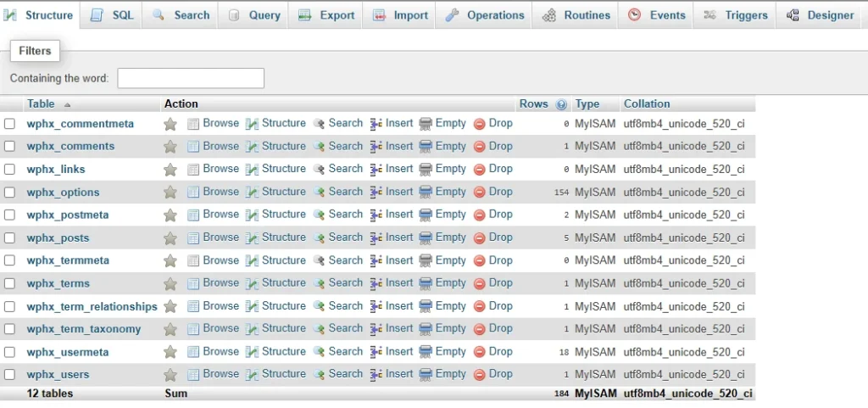Click the '12 tables' summary text
The image size is (868, 408).
coord(50,394)
